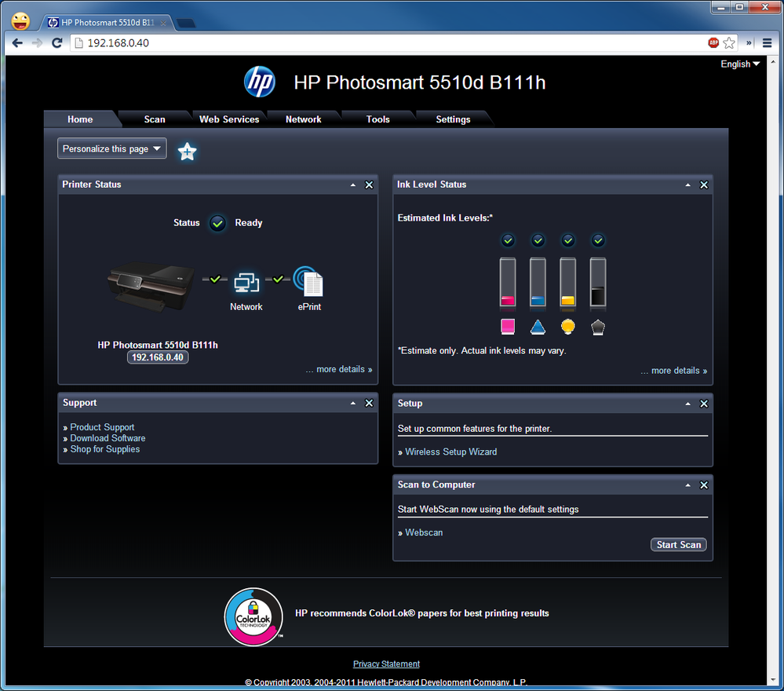The width and height of the screenshot is (784, 691).
Task: Open the Product Support link
Action: click(x=103, y=427)
